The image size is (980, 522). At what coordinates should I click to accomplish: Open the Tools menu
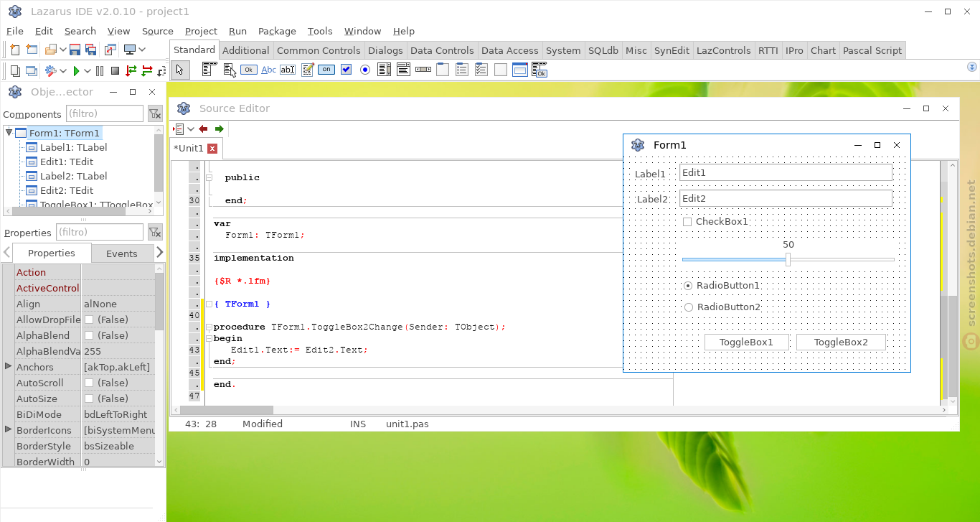(x=320, y=31)
